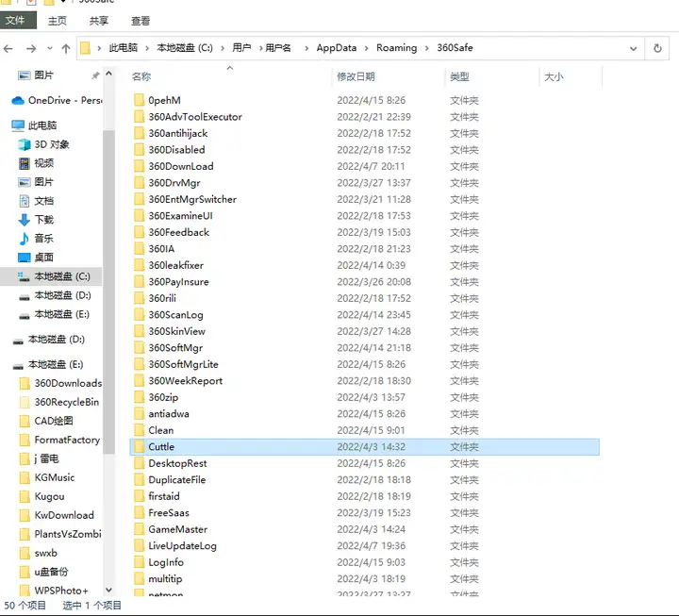This screenshot has height=616, width=679.
Task: Expand the address bar history dropdown
Action: point(633,48)
